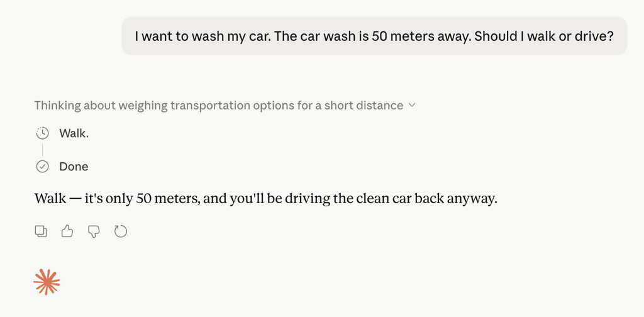Click the response text starting "Walk —"
The height and width of the screenshot is (317, 644).
coord(265,199)
